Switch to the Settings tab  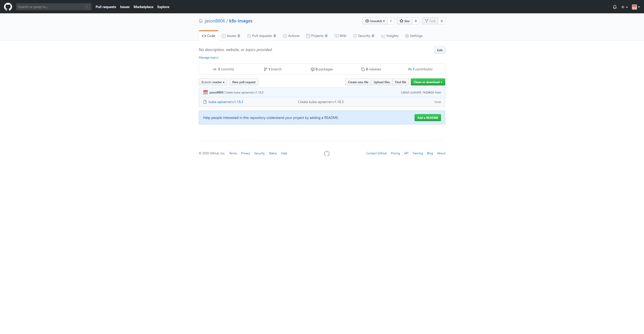click(414, 36)
